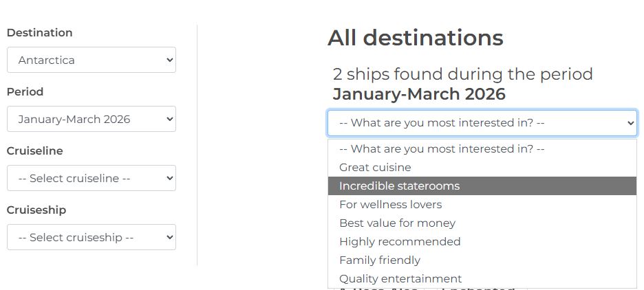Viewport: 644px width, 290px height.
Task: Expand the Select cruiseline dropdown
Action: (91, 178)
